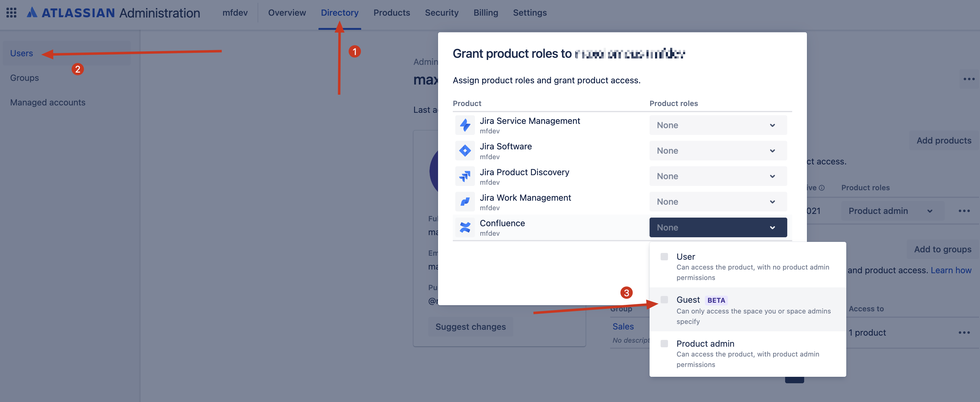Open the ellipsis menu next to Product admin
The height and width of the screenshot is (402, 980).
[964, 211]
